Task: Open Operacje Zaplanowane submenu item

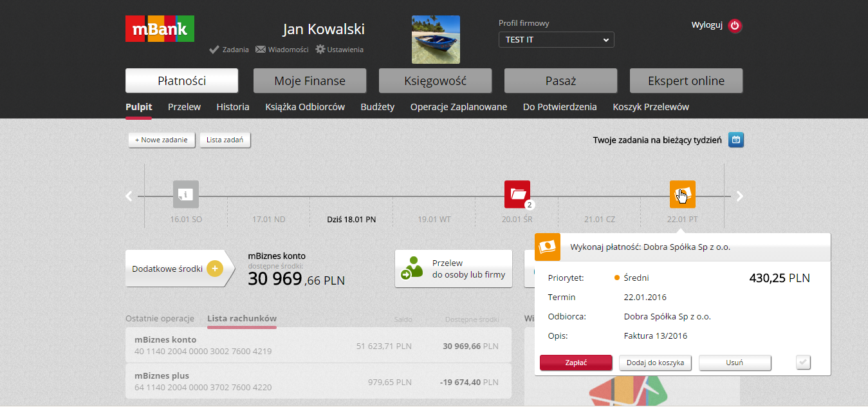Action: point(459,107)
